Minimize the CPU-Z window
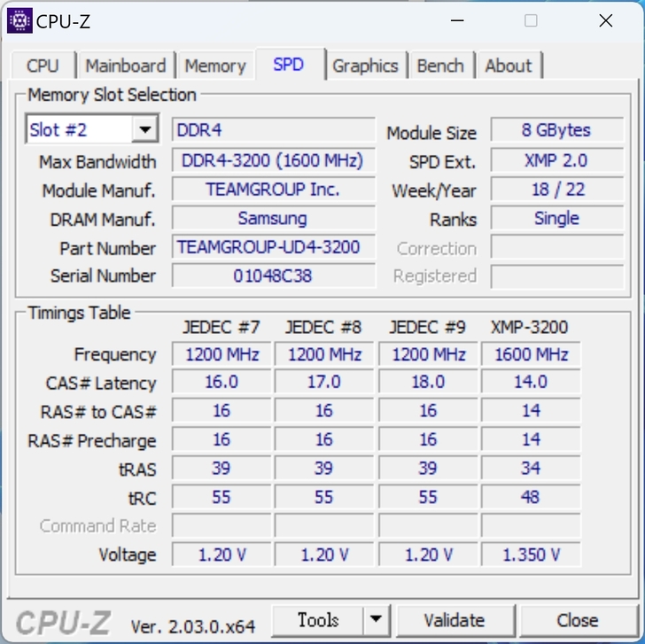This screenshot has width=645, height=644. click(457, 20)
